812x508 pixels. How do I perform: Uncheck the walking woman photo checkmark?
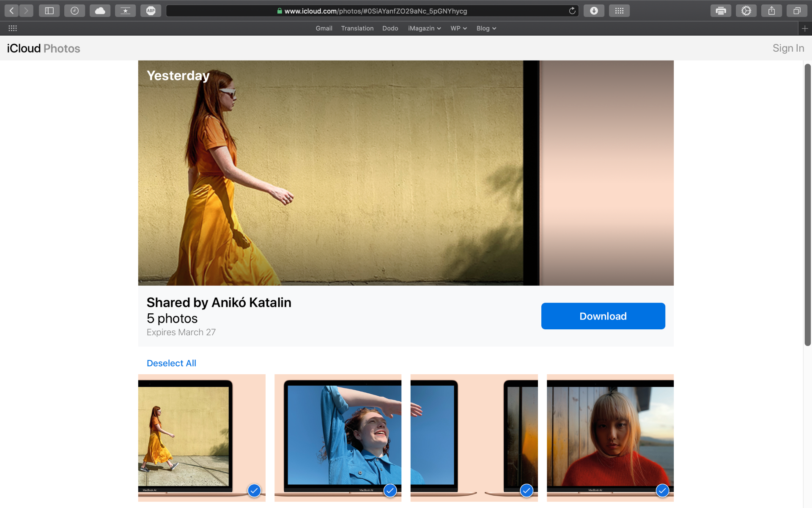(254, 491)
